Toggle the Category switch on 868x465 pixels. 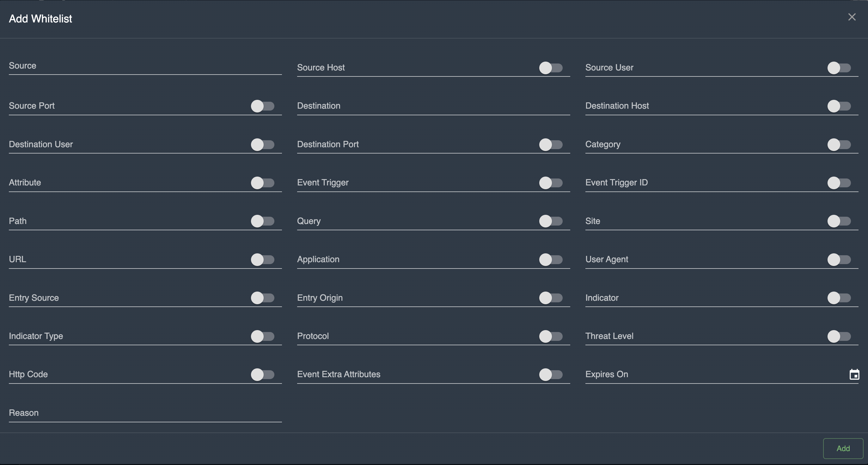pyautogui.click(x=839, y=145)
